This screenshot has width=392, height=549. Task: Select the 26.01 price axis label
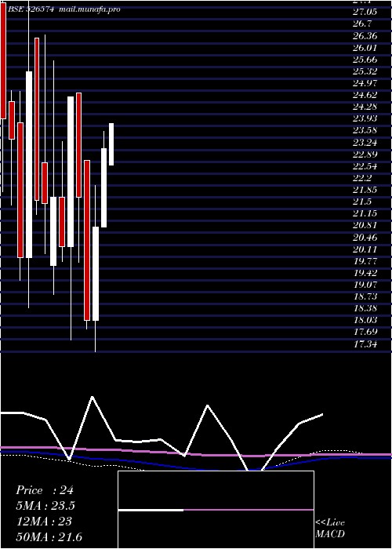tap(365, 48)
